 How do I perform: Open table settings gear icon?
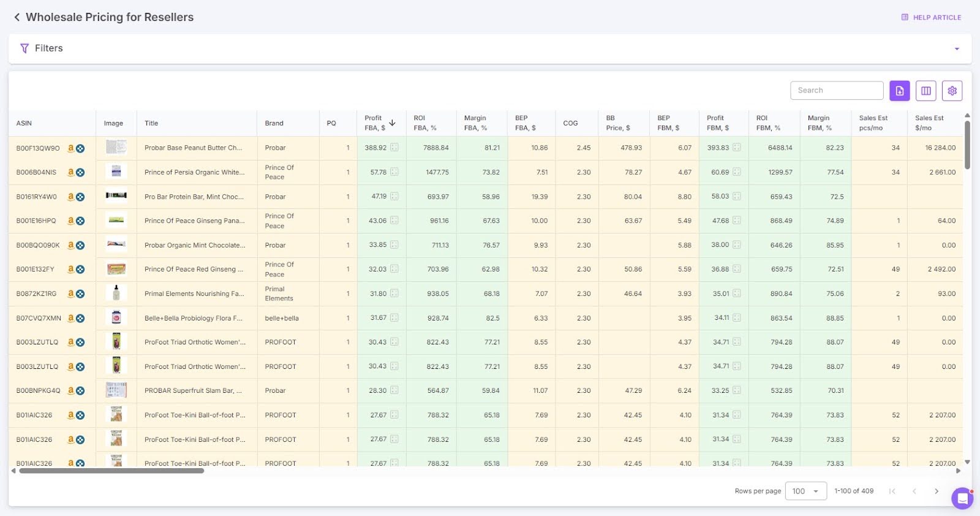point(952,91)
